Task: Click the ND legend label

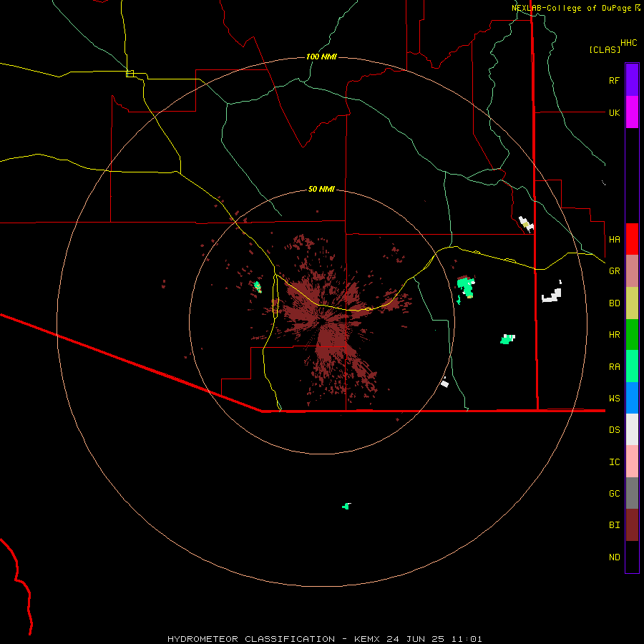Action: point(614,557)
